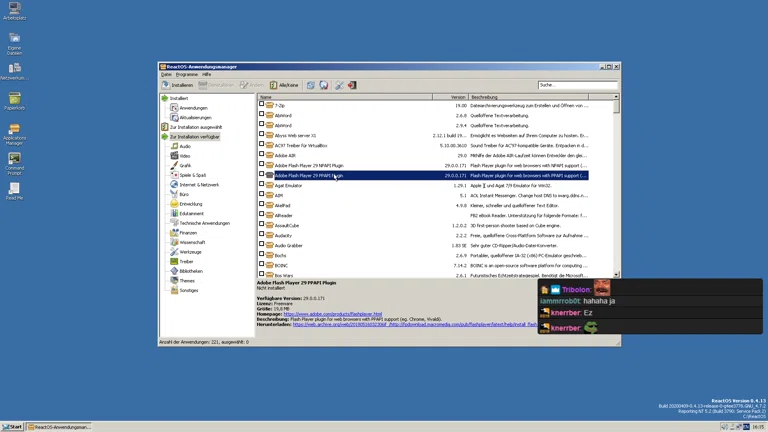The width and height of the screenshot is (768, 432).
Task: Enable the Adobe AIR checkbox
Action: [x=262, y=155]
